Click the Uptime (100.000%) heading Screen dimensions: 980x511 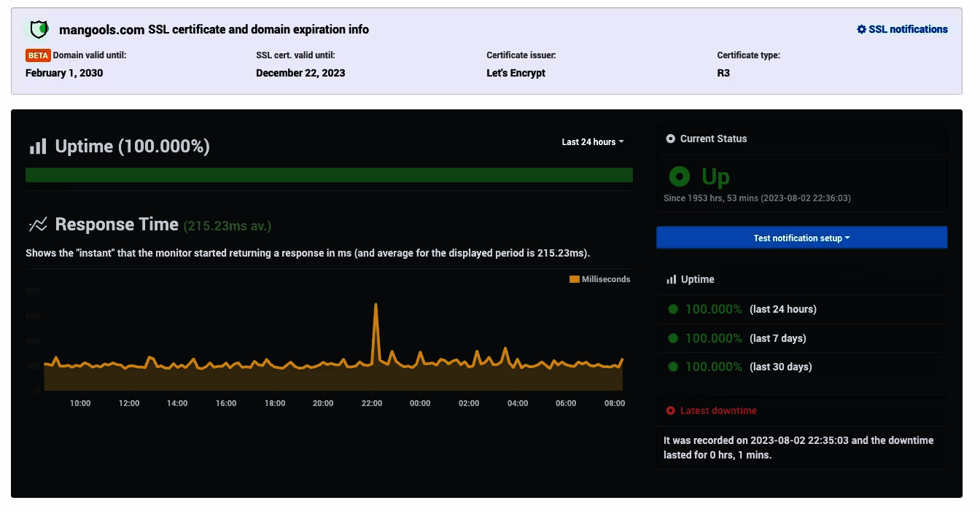coord(133,146)
